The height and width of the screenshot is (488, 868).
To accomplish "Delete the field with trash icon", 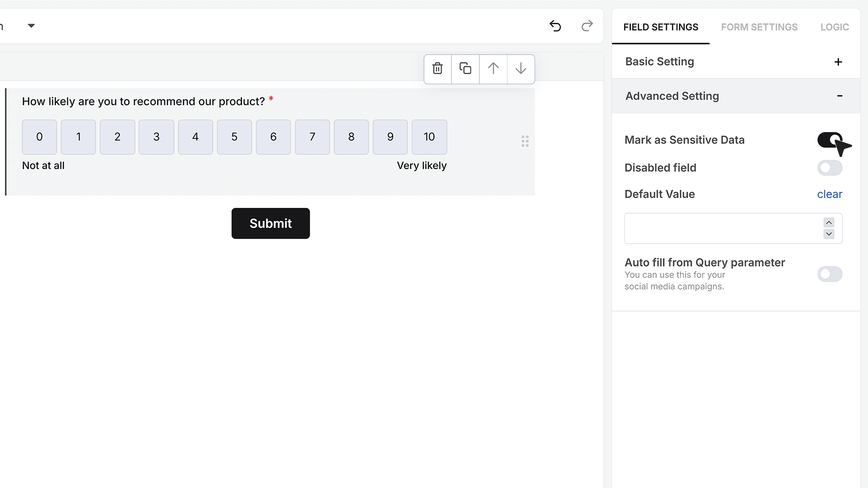I will tap(438, 69).
